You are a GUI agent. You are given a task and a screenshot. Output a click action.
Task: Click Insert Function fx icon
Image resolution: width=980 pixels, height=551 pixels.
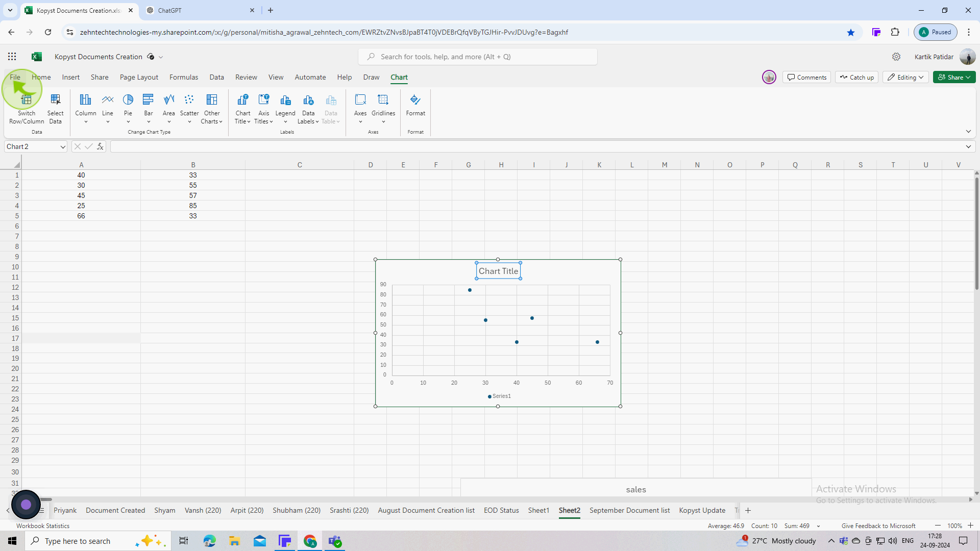100,146
